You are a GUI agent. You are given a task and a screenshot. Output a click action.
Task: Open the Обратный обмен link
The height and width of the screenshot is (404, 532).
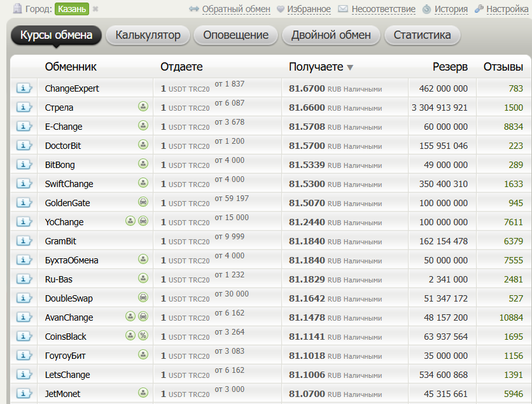(x=236, y=9)
